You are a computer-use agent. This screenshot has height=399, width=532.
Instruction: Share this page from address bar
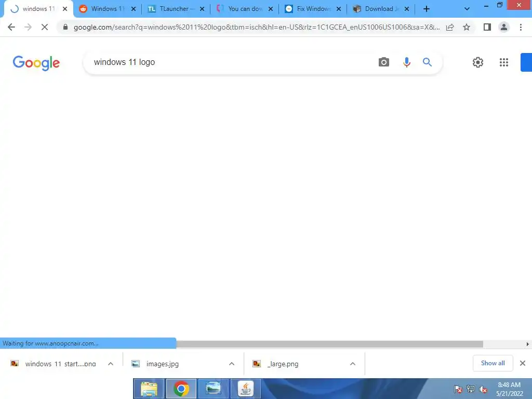pyautogui.click(x=450, y=27)
